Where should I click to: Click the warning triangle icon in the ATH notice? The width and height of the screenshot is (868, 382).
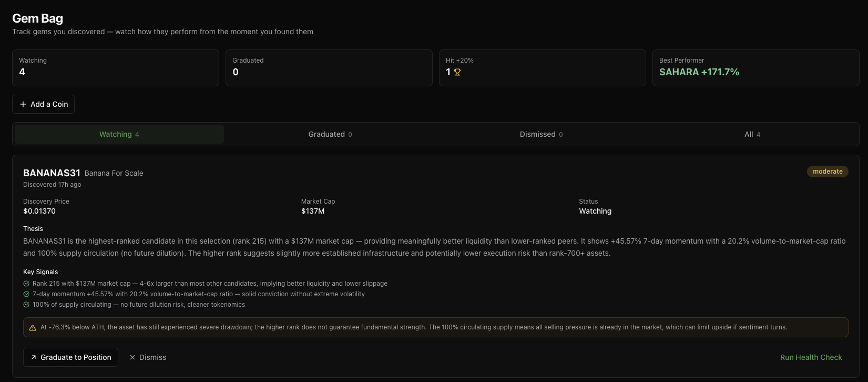point(33,327)
